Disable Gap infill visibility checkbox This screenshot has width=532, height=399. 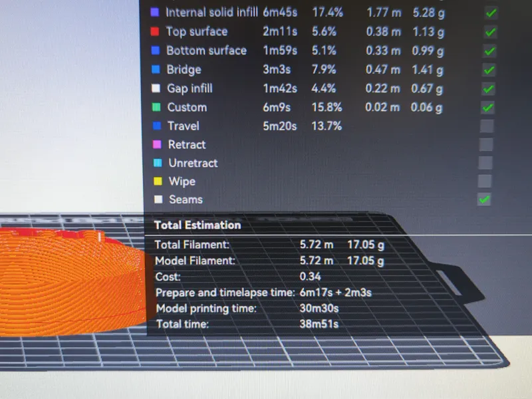pyautogui.click(x=488, y=89)
